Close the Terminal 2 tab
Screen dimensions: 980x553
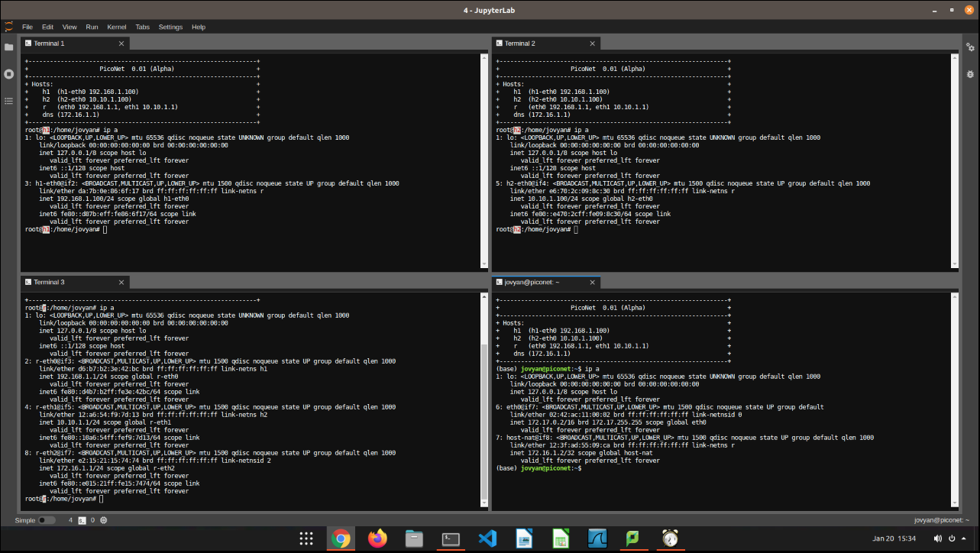pos(592,44)
